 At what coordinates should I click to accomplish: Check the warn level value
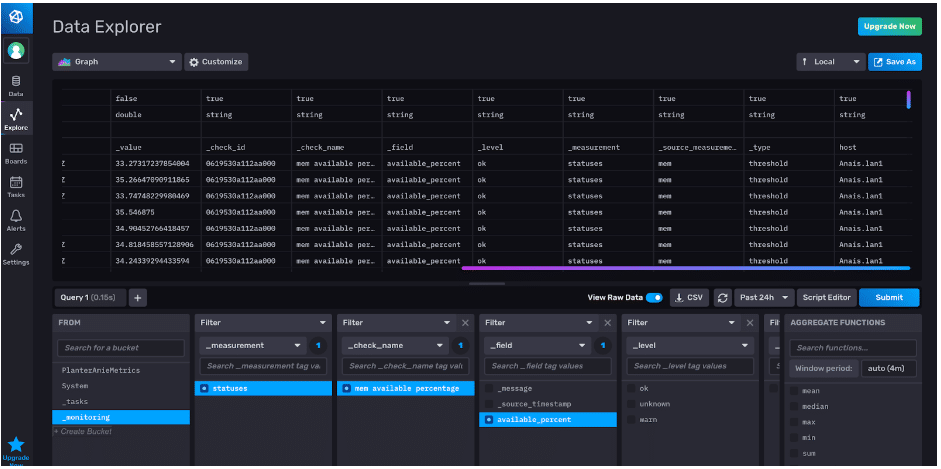tap(631, 420)
